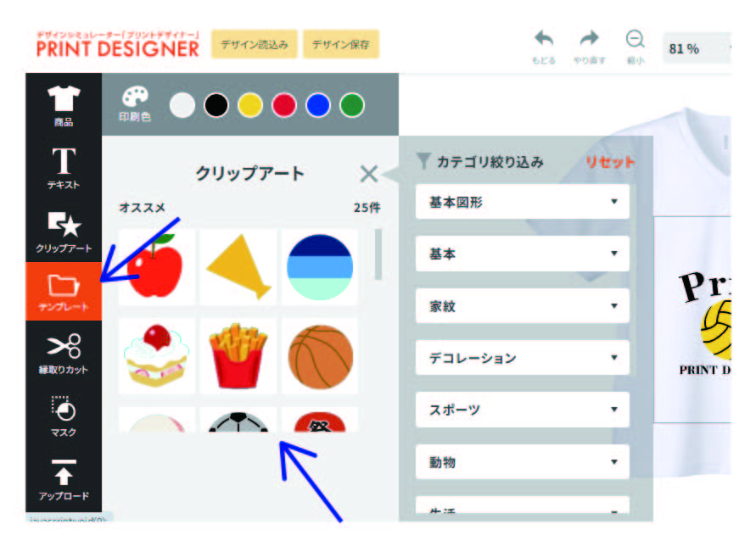Redo with the やり直す arrow

tap(589, 45)
